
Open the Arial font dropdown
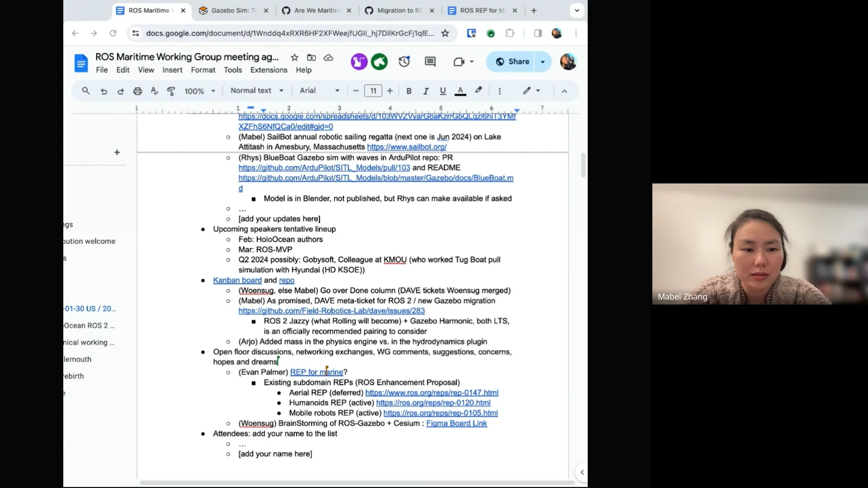click(x=319, y=90)
